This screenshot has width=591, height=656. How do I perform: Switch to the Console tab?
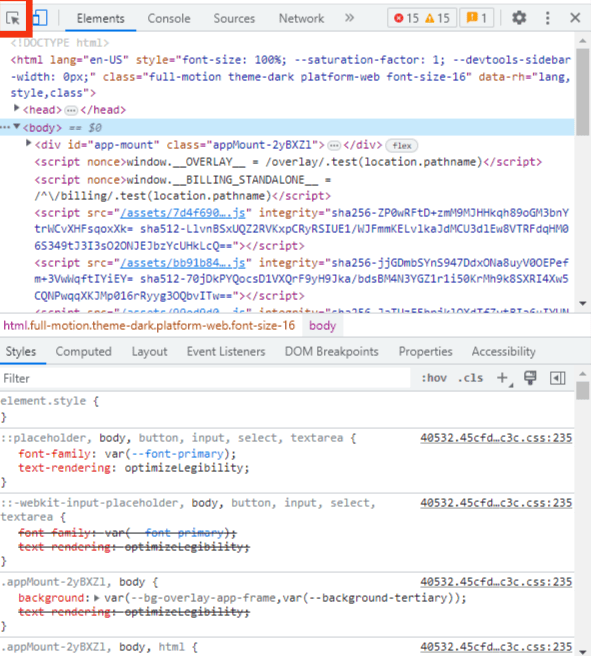pyautogui.click(x=169, y=18)
